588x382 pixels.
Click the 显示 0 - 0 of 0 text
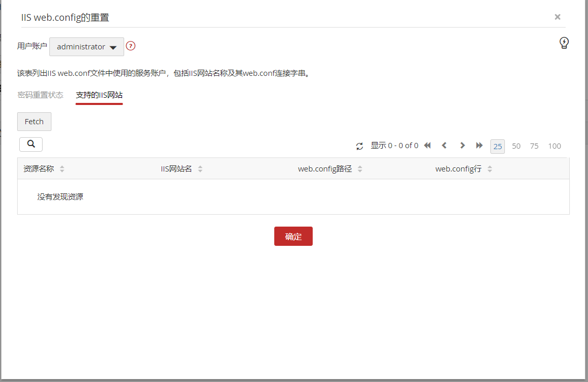(394, 146)
